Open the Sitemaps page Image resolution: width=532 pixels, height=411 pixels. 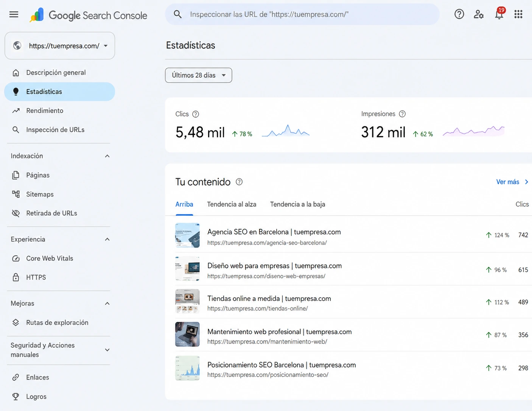pyautogui.click(x=59, y=194)
